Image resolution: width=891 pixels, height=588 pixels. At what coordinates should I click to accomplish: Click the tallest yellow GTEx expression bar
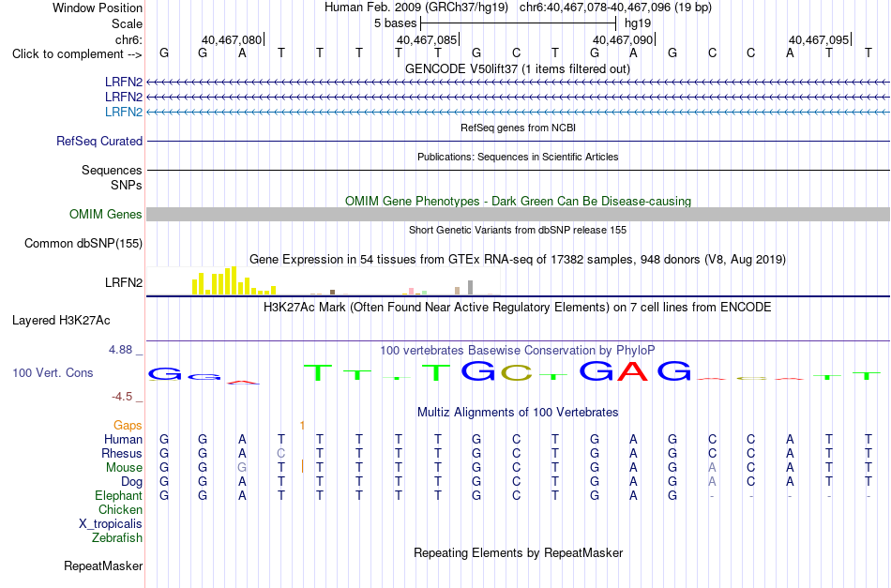point(234,280)
